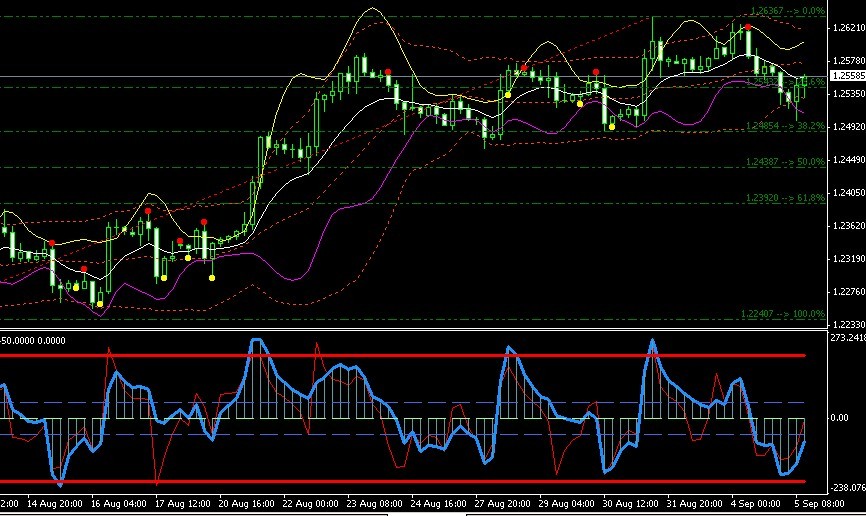Select the red dot at the 14 Aug 20:00 candle
The width and height of the screenshot is (866, 516).
click(52, 243)
